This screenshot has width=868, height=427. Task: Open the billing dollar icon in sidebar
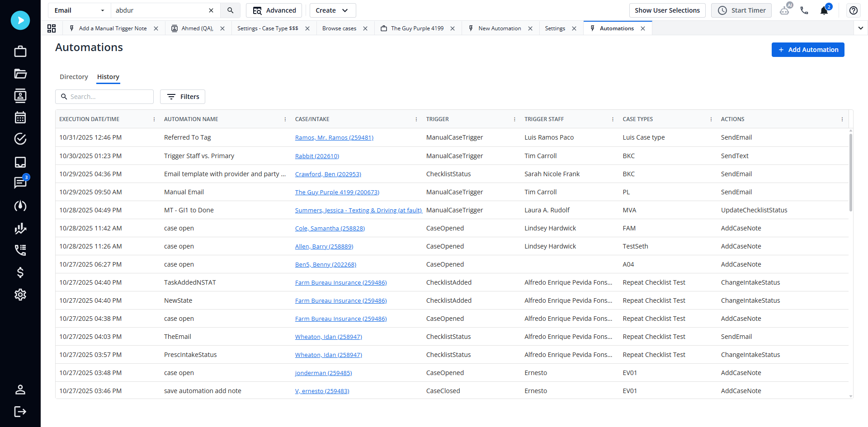[x=20, y=272]
